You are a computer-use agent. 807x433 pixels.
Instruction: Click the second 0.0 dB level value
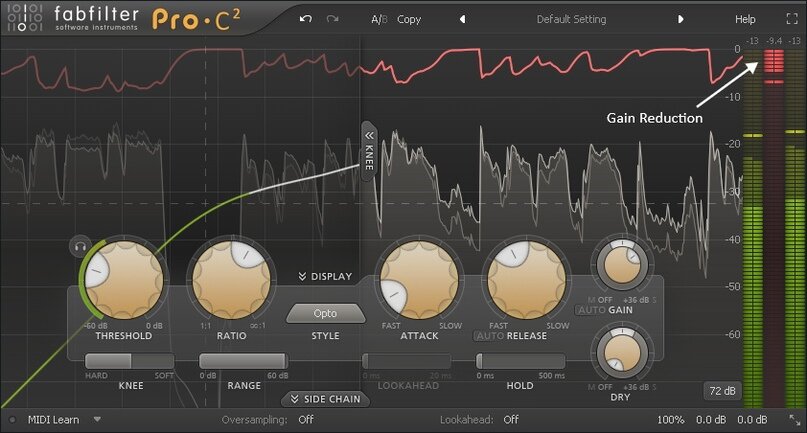coord(752,420)
